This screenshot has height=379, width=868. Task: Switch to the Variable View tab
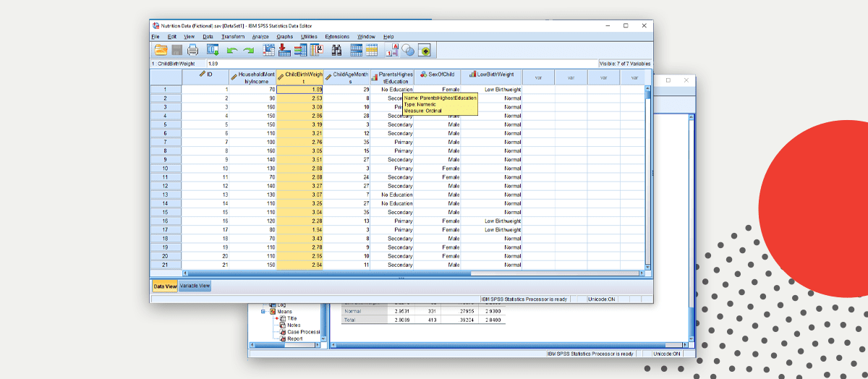pyautogui.click(x=195, y=286)
